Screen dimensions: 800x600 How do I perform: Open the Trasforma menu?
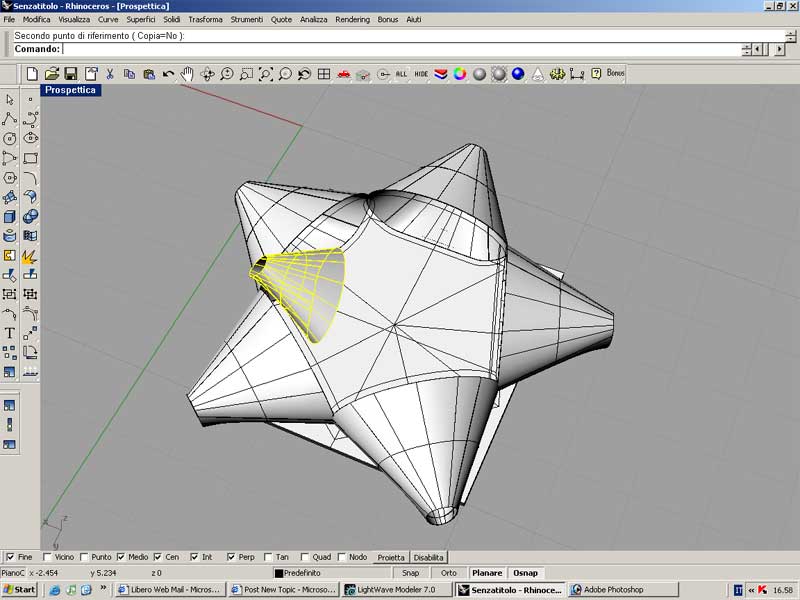pyautogui.click(x=205, y=20)
